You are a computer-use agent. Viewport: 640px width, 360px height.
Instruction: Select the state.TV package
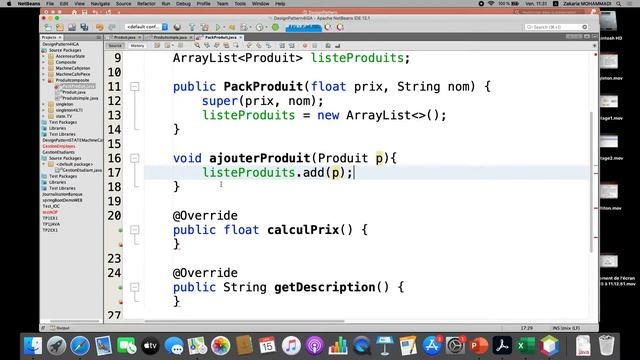click(x=63, y=116)
